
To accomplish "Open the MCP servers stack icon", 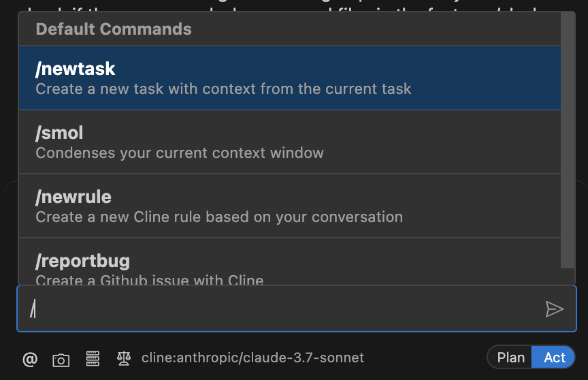I will pyautogui.click(x=93, y=359).
